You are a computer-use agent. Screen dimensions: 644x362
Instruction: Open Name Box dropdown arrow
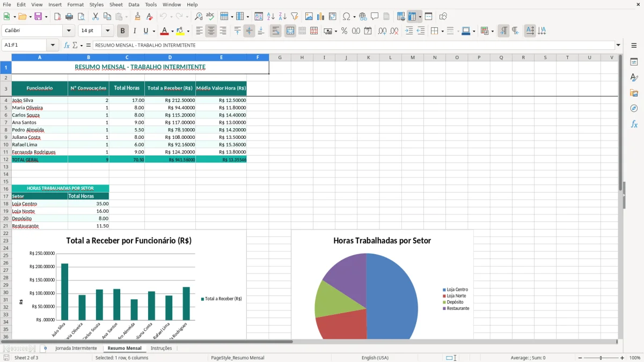coord(53,45)
